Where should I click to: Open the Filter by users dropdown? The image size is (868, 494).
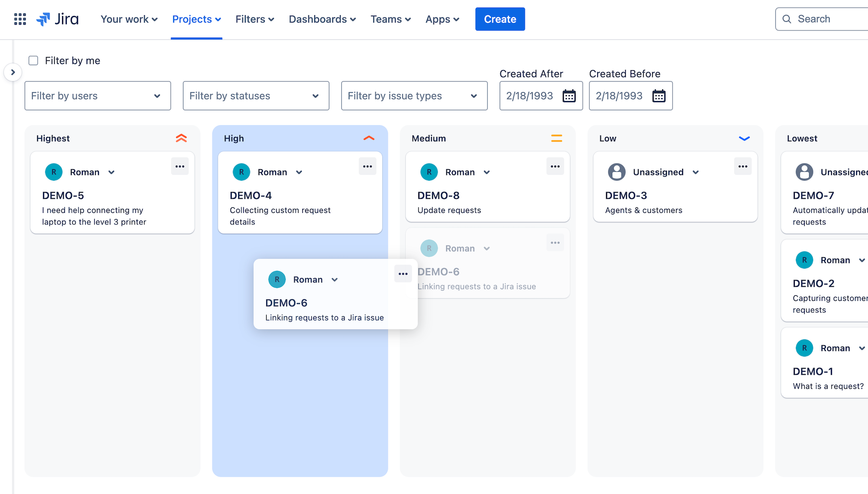97,96
